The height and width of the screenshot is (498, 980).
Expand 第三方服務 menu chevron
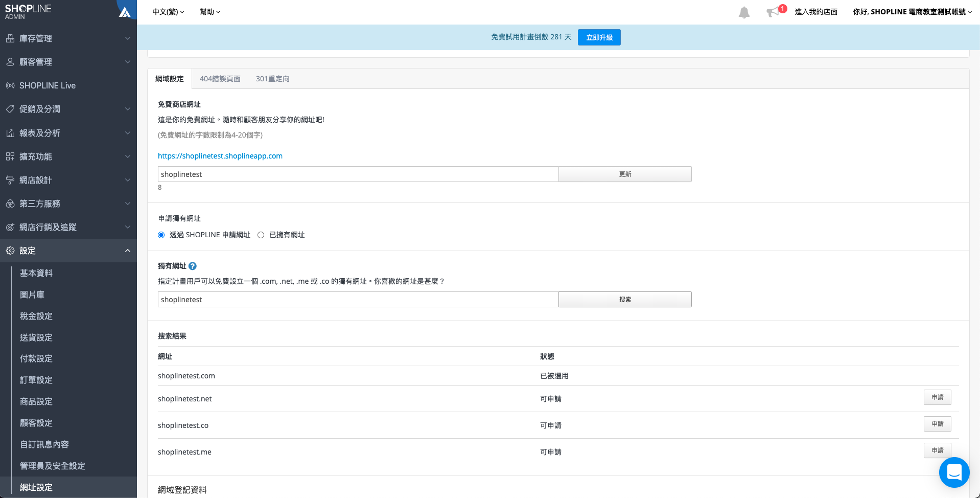(x=128, y=203)
